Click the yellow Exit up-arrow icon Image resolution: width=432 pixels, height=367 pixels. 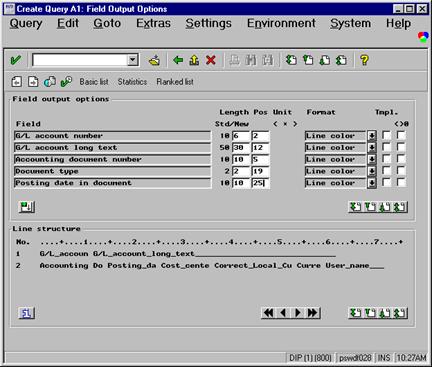pos(194,60)
